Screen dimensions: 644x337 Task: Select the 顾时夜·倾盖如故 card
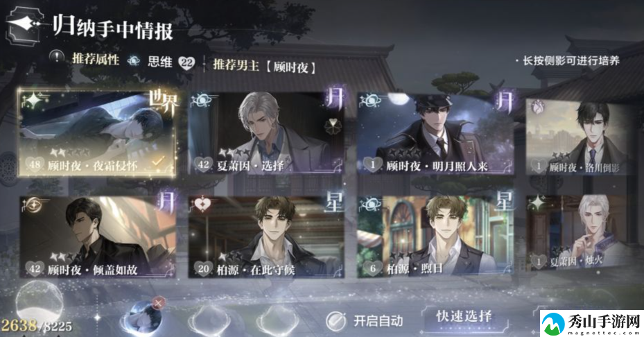[x=98, y=236]
